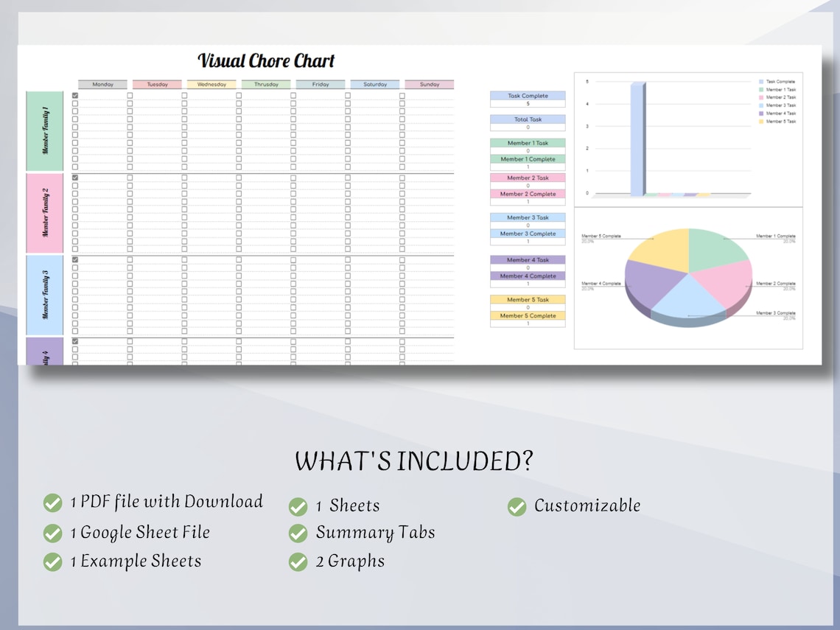Select the Monday column header
840x630 pixels.
101,84
